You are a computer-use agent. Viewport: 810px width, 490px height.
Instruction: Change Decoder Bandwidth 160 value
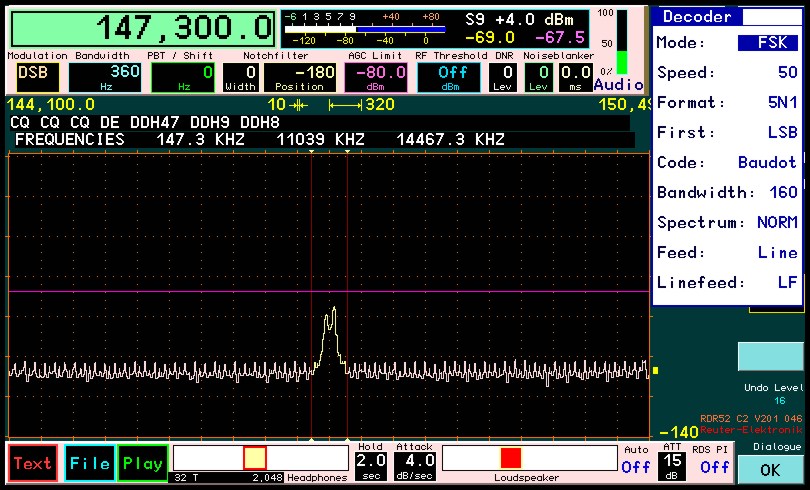click(783, 192)
